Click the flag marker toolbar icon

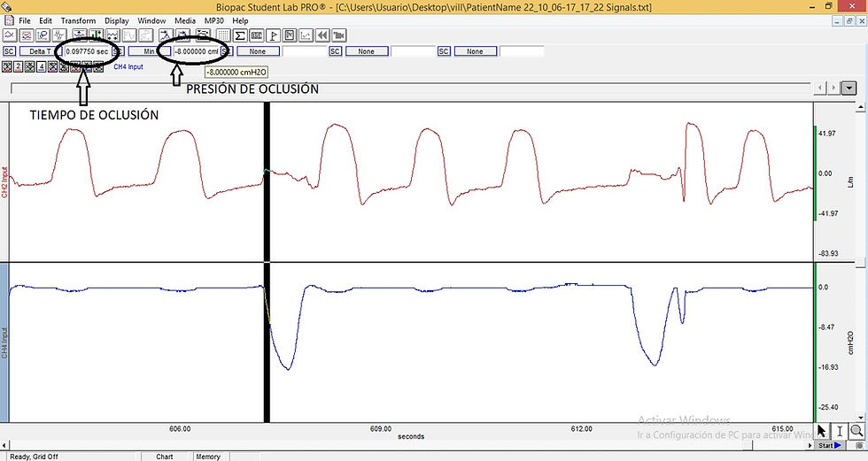point(273,35)
